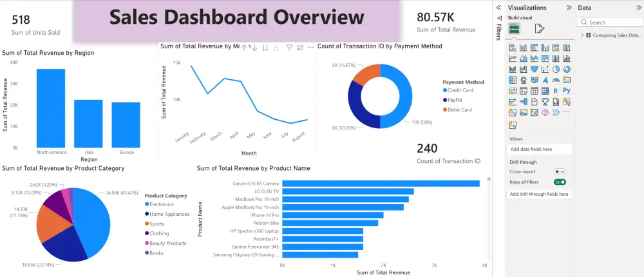The width and height of the screenshot is (644, 277).
Task: Select the Decomposition tree visual icon
Action: (523, 102)
